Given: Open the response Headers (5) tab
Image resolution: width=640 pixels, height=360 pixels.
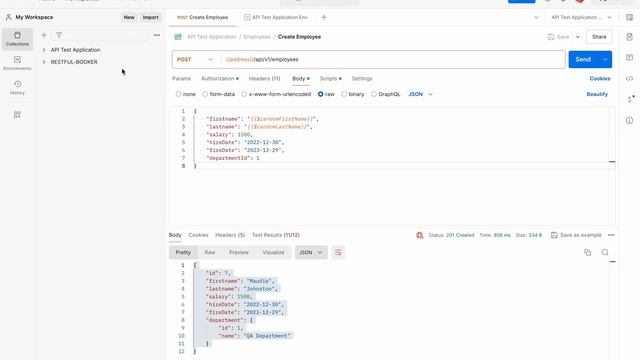Looking at the screenshot, I should pos(230,235).
